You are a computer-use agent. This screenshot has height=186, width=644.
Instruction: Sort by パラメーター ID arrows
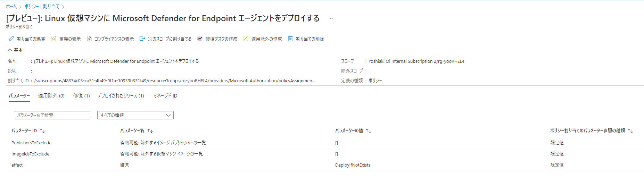[x=42, y=131]
